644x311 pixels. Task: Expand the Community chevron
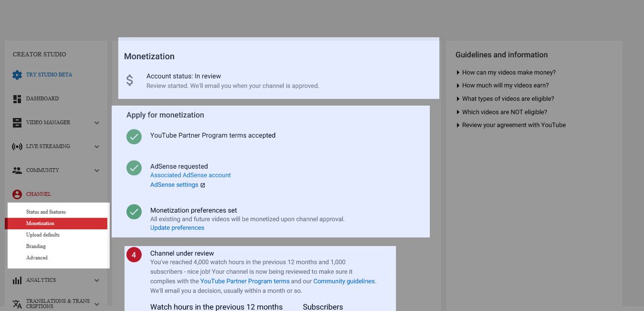point(97,170)
